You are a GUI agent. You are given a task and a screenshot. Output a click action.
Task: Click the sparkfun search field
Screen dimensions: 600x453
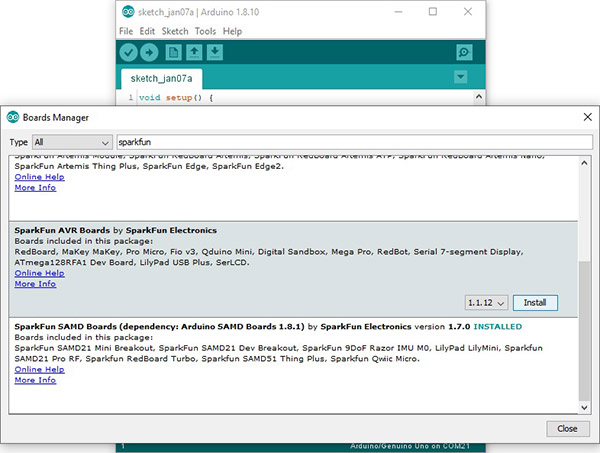350,142
